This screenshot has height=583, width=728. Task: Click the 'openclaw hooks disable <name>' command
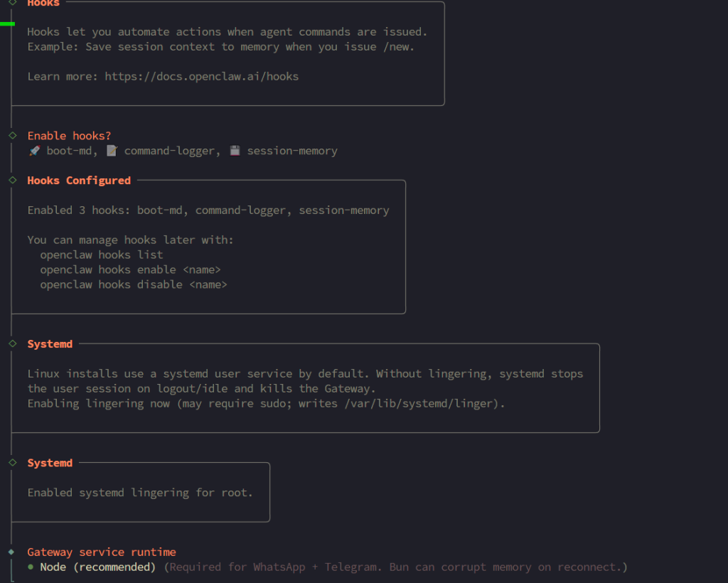pos(133,284)
